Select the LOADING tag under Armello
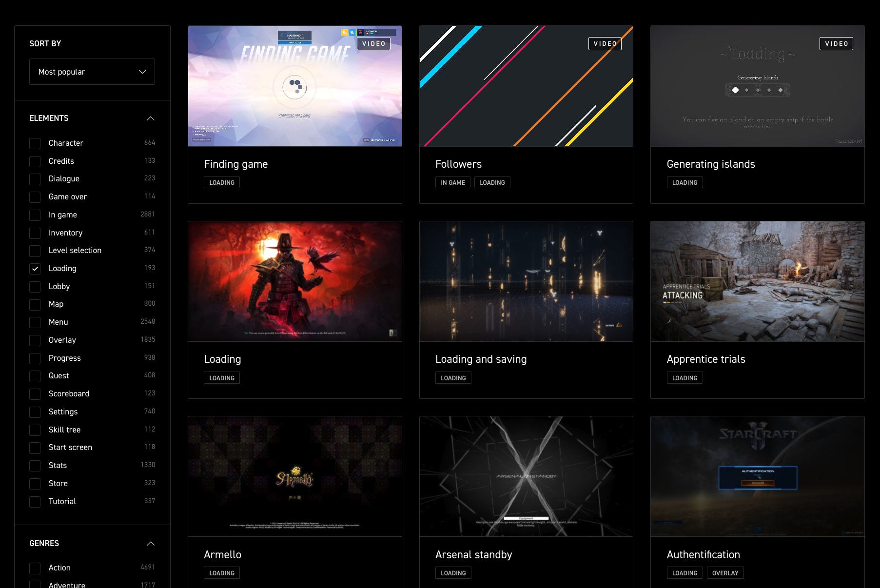 (222, 573)
